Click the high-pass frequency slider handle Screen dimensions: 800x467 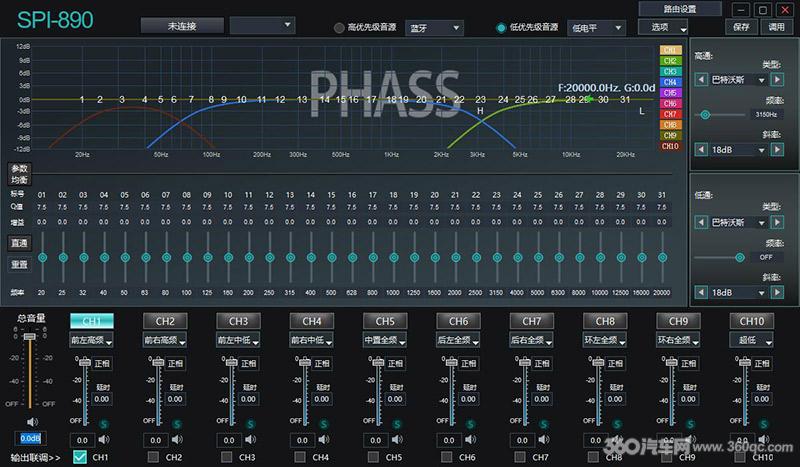pos(705,115)
